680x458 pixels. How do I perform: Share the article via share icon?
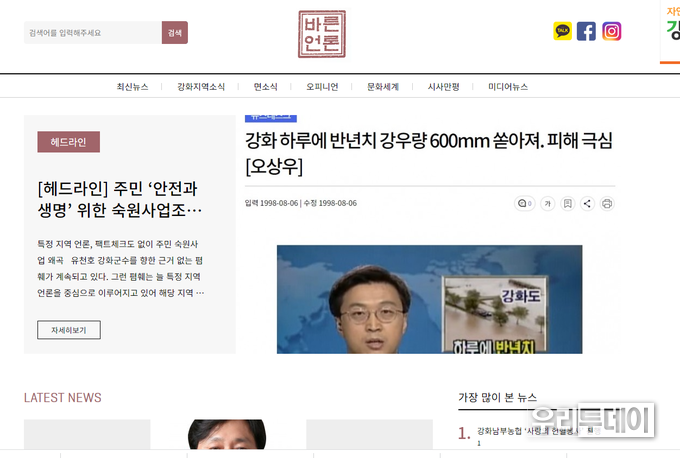coord(587,203)
